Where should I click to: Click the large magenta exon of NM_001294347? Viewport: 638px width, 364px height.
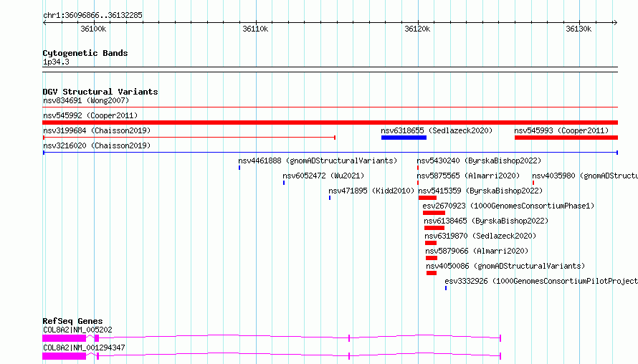pos(65,356)
